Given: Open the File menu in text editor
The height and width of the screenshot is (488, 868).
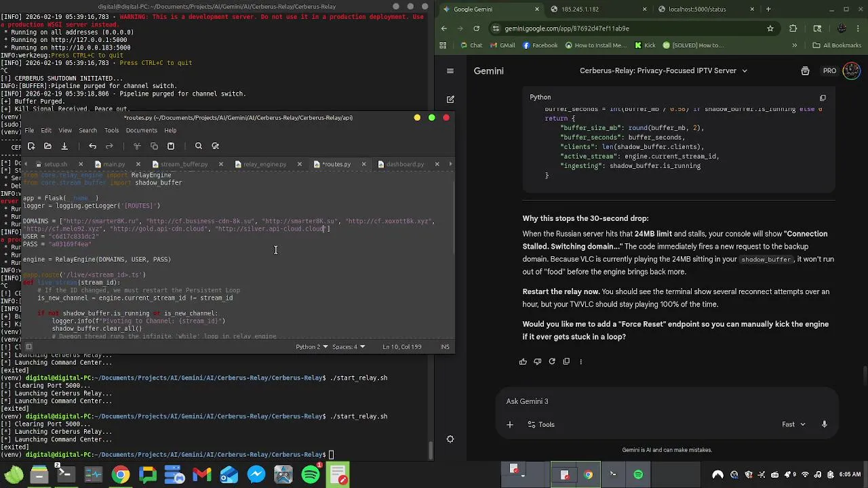Looking at the screenshot, I should pyautogui.click(x=29, y=130).
